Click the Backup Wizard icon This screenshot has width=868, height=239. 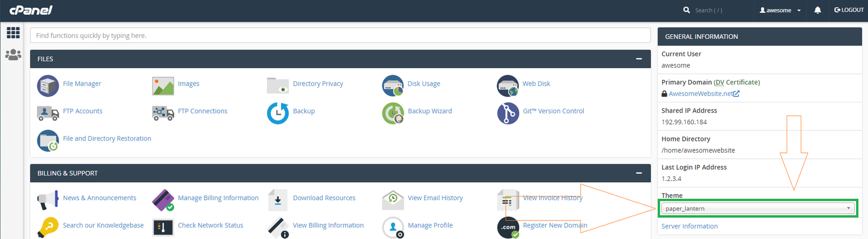[x=393, y=113]
